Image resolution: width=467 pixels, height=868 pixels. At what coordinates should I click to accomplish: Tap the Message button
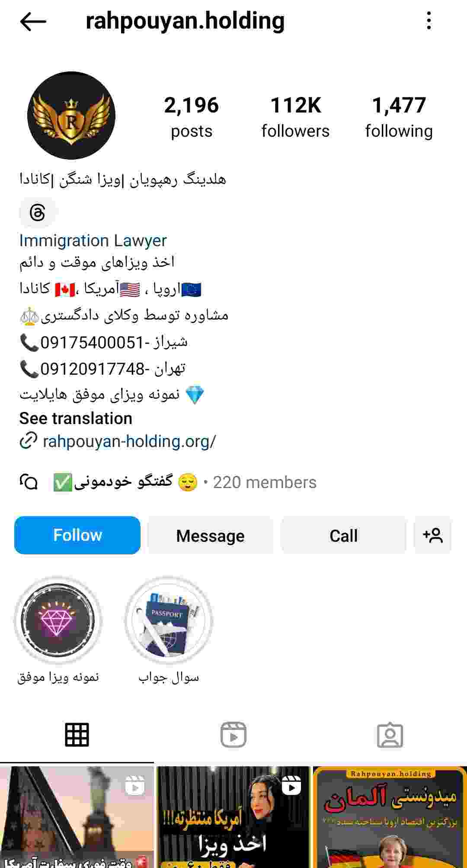pos(210,535)
